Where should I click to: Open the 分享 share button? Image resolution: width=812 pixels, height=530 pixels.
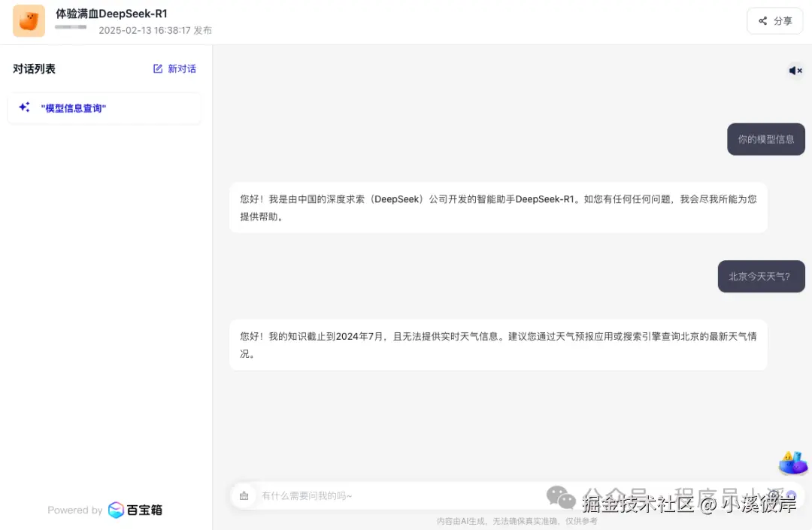click(x=774, y=21)
